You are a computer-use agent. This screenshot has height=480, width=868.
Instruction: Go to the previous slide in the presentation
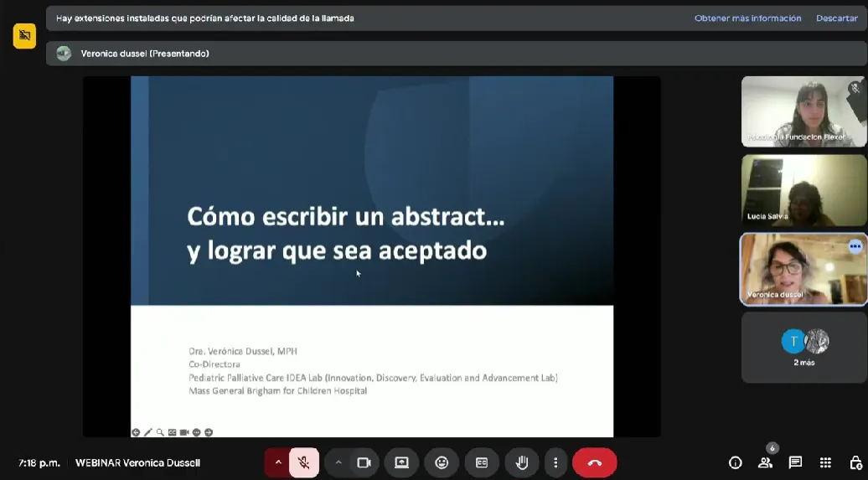136,432
